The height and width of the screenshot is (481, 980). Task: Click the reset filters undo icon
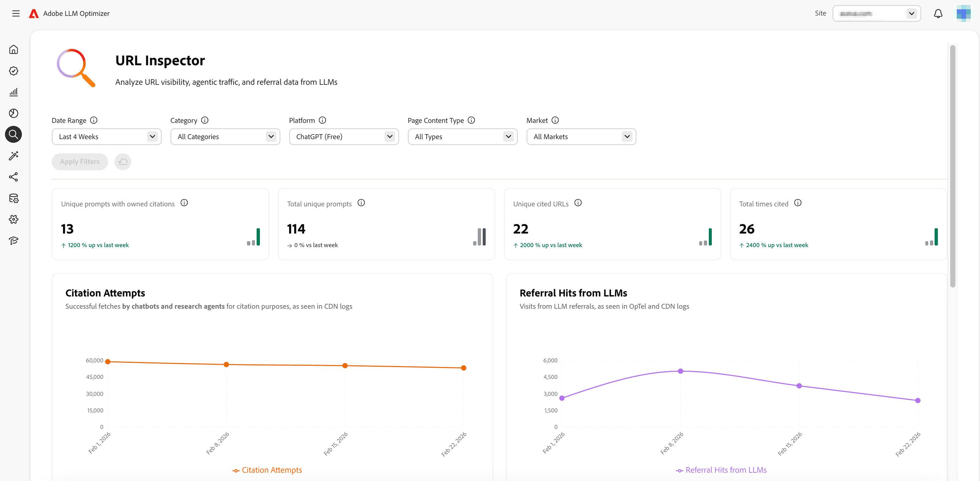click(x=123, y=162)
